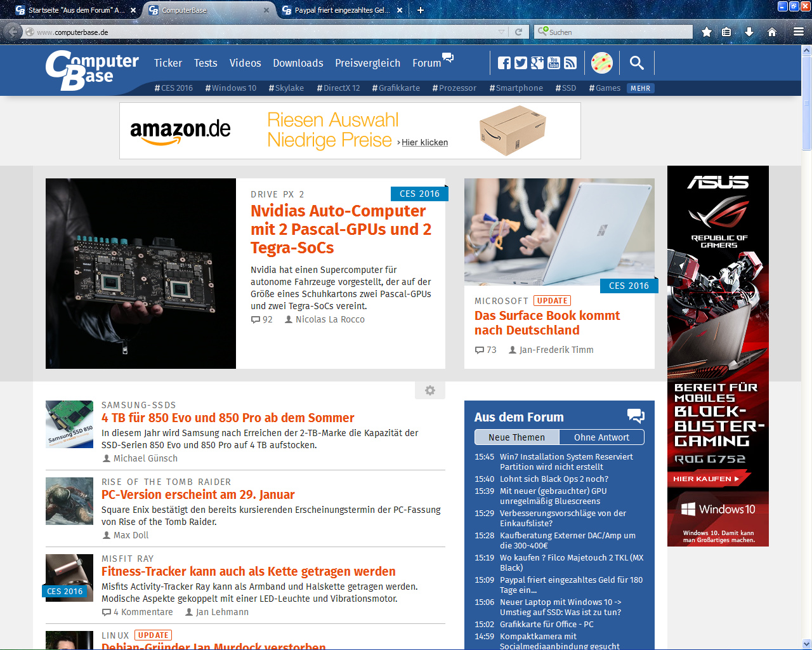Open the YouTube channel icon
Screen dimensions: 812x650
point(554,63)
